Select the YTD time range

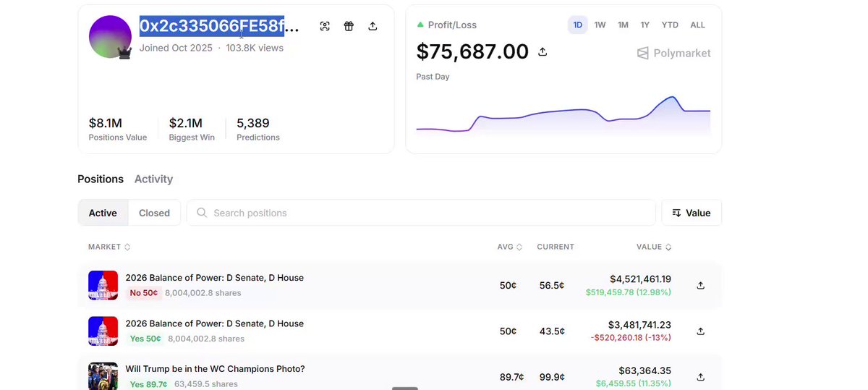tap(670, 25)
